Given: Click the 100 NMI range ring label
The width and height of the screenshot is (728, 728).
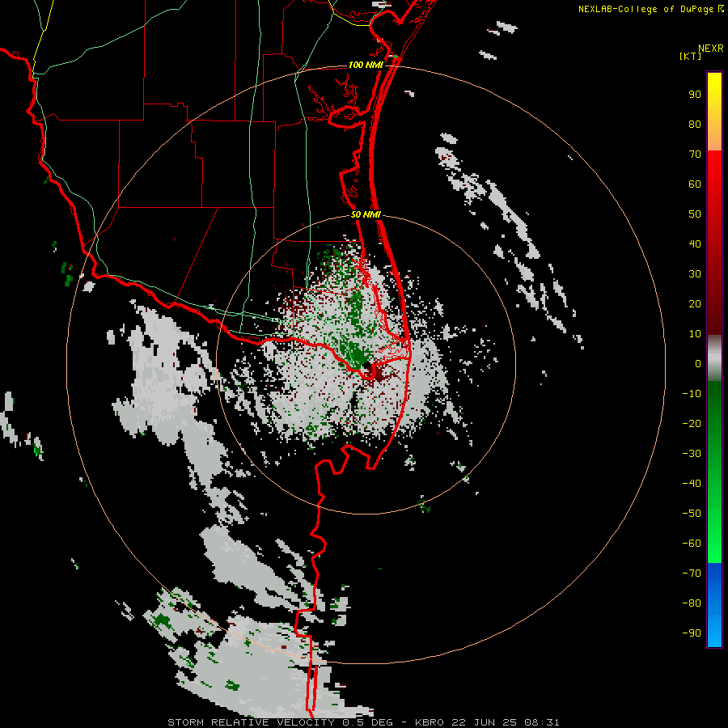Looking at the screenshot, I should 366,65.
